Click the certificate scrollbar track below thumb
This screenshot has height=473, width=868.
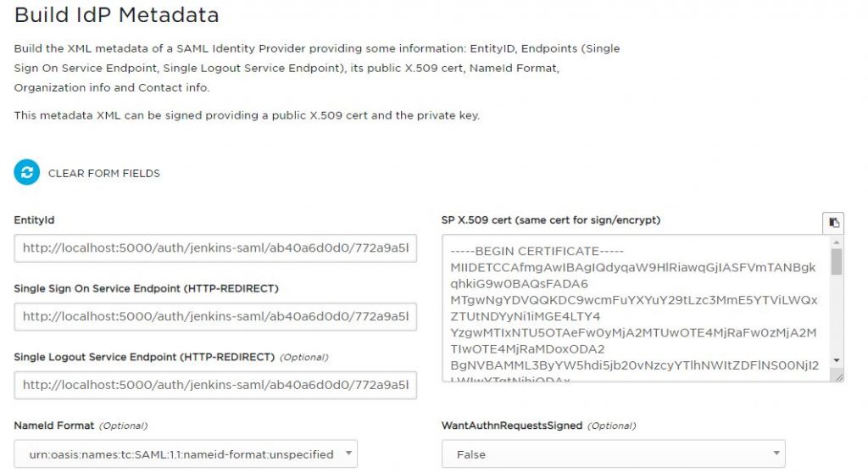(837, 315)
